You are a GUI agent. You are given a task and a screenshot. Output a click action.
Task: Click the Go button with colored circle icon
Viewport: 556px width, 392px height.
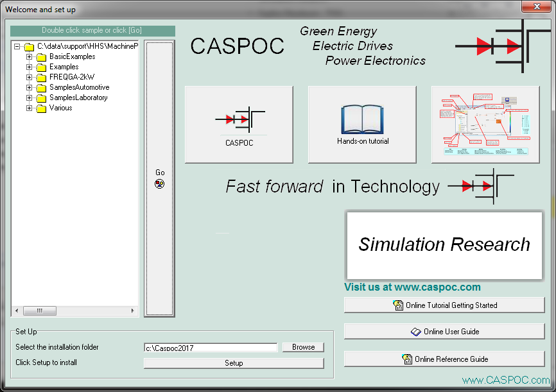pyautogui.click(x=160, y=178)
